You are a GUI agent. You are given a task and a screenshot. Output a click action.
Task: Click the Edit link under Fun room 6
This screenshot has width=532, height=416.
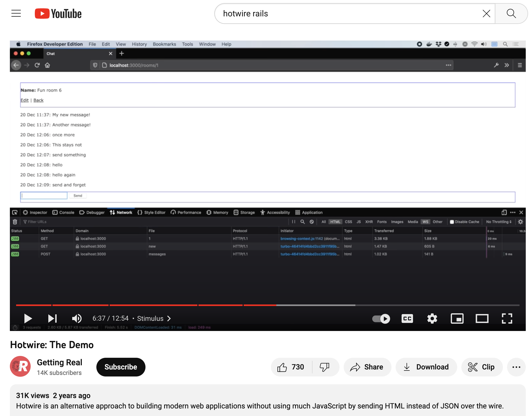coord(24,100)
